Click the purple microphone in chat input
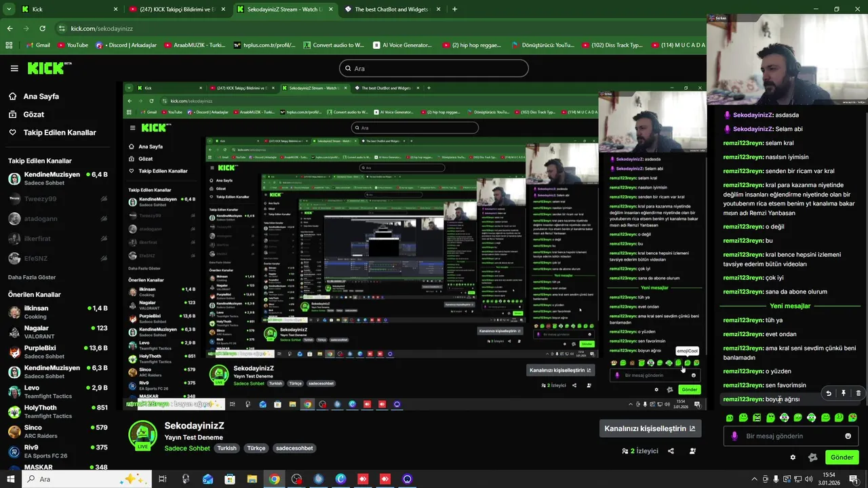This screenshot has height=488, width=868. coord(734,436)
